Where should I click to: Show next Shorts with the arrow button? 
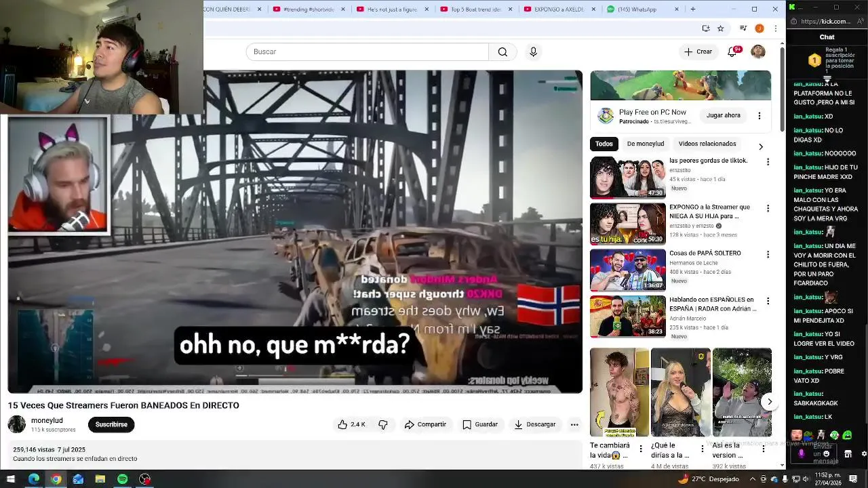point(769,402)
